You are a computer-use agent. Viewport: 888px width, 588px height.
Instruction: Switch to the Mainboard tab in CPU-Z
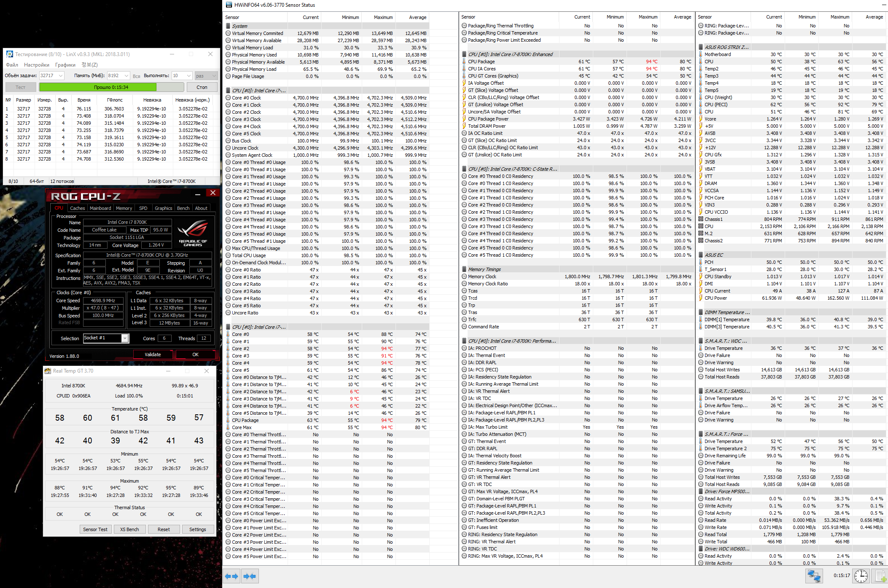100,208
